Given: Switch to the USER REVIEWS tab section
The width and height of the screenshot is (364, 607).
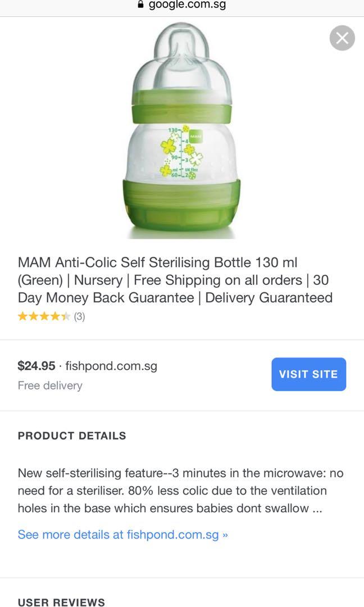Looking at the screenshot, I should 62,602.
